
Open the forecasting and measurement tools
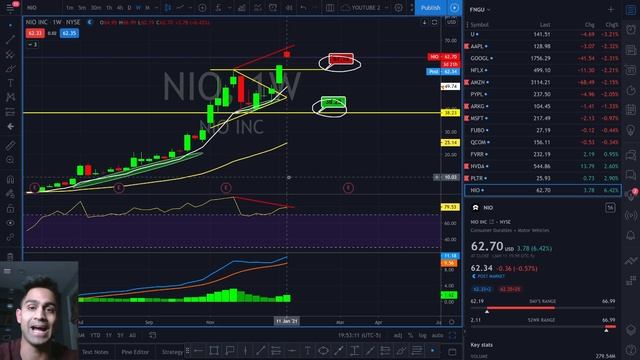coord(10,112)
